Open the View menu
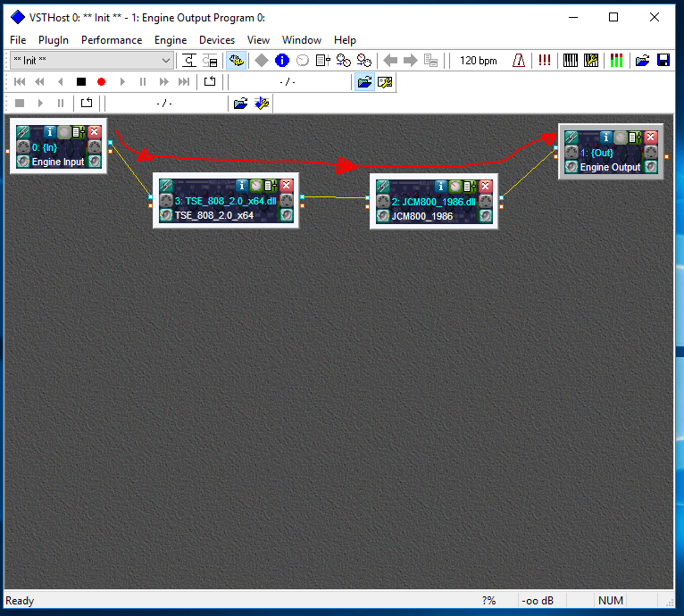 pos(258,40)
